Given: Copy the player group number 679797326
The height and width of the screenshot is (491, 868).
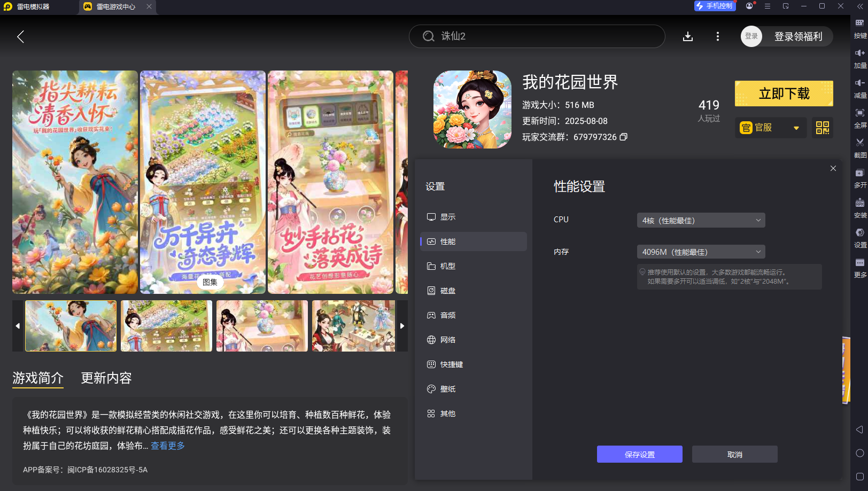Looking at the screenshot, I should (623, 137).
